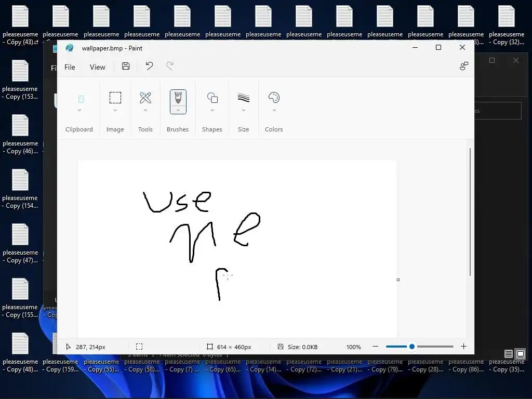
Task: Select desktop file pleaseuseme - Copy (155)
Action: [x=20, y=298]
